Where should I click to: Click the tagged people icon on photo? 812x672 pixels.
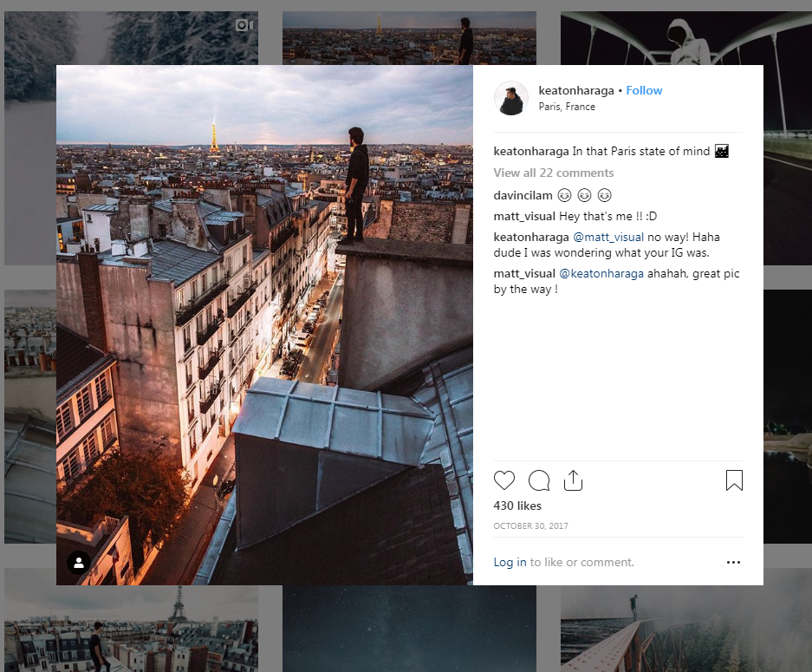coord(79,563)
